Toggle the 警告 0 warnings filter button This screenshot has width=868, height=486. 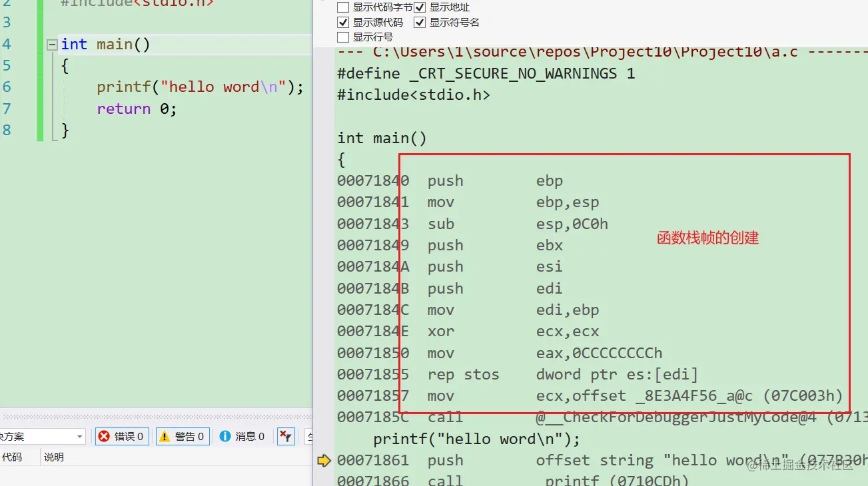click(x=183, y=437)
